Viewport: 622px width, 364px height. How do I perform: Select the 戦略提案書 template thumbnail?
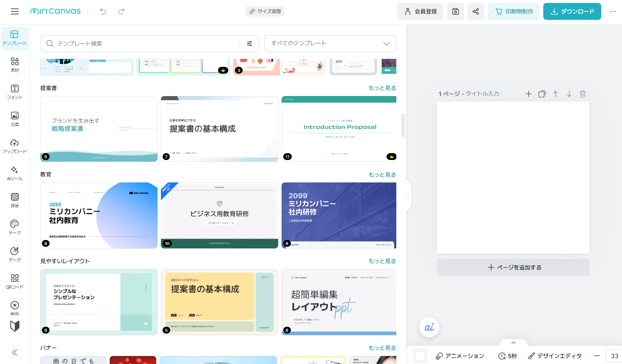coord(99,129)
